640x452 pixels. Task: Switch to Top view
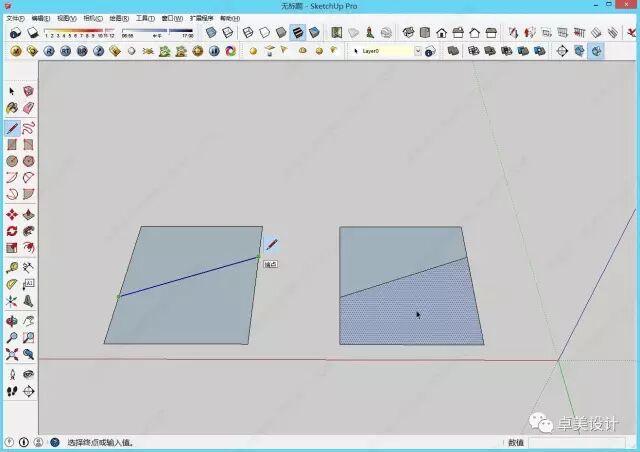tap(425, 32)
